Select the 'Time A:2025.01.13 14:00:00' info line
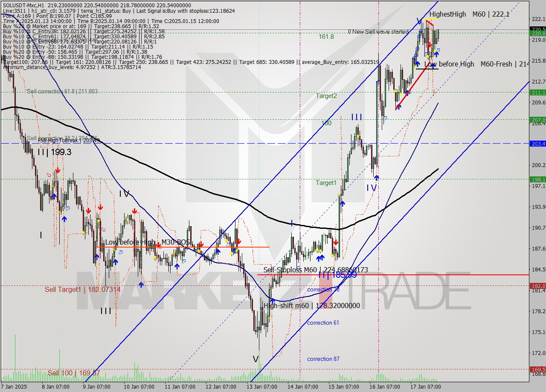 111,21
